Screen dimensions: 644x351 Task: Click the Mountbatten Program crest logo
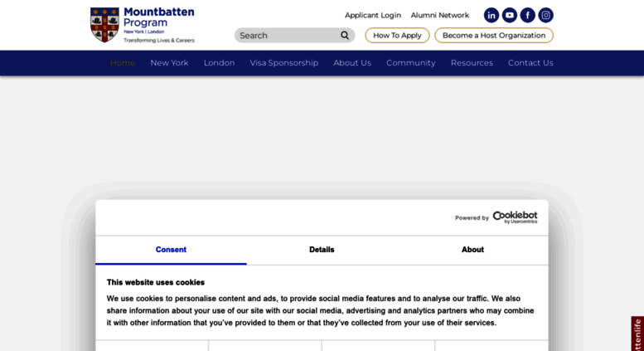coord(104,25)
